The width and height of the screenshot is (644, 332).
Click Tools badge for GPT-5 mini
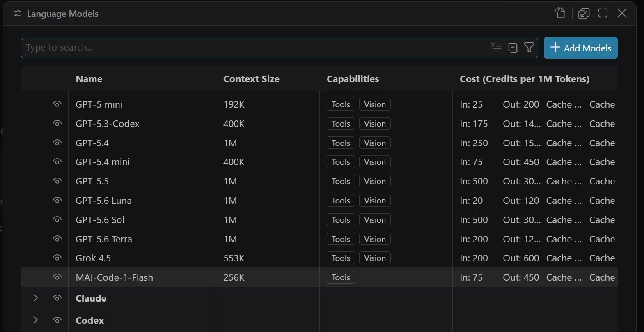tap(341, 104)
